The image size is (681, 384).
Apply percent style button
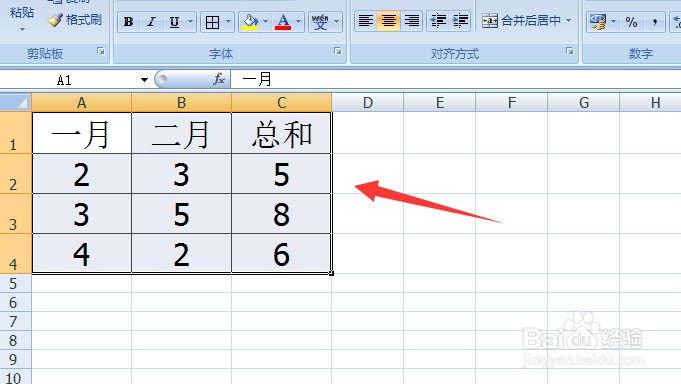(x=631, y=22)
